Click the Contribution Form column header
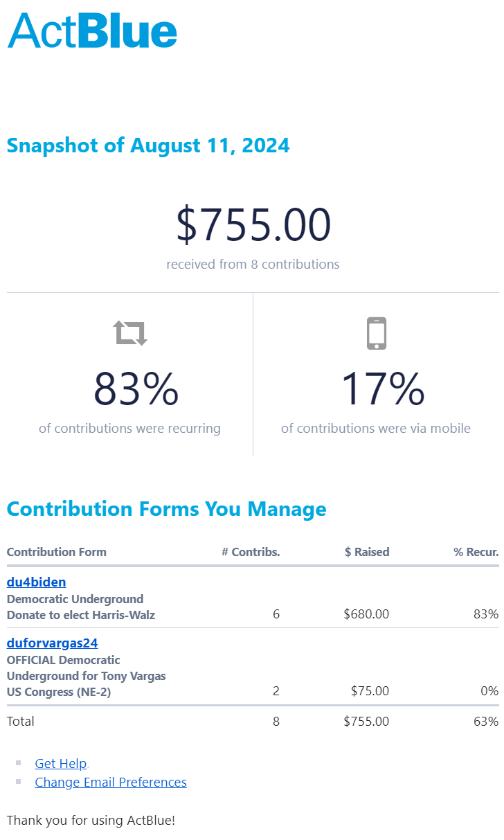This screenshot has height=840, width=504. 57,552
